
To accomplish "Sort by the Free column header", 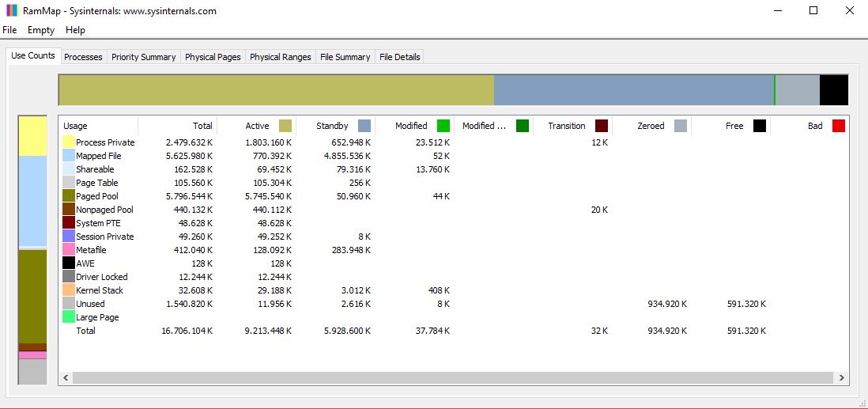I will point(731,126).
